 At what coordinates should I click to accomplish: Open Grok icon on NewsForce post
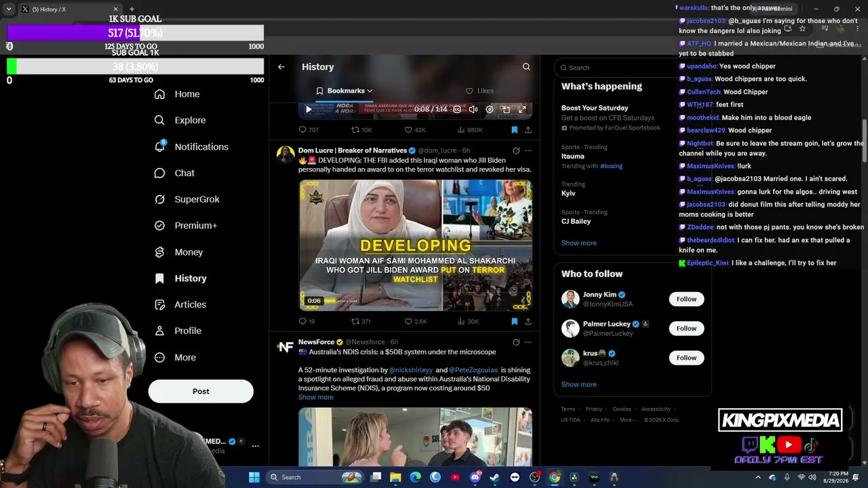pyautogui.click(x=516, y=342)
